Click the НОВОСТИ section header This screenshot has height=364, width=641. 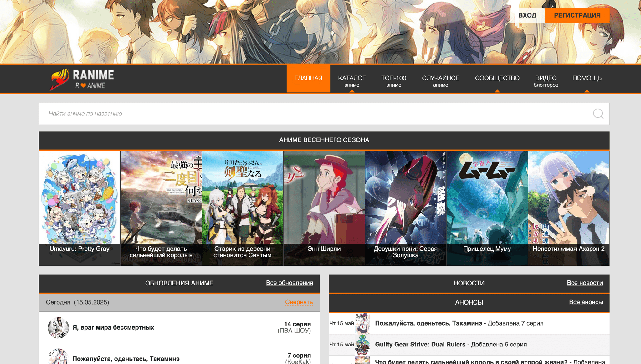[469, 283]
